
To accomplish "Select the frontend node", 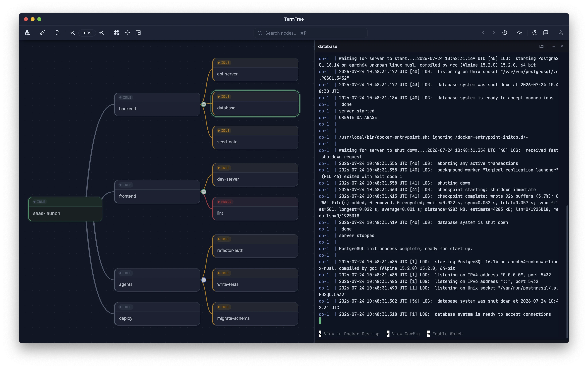I will [157, 192].
